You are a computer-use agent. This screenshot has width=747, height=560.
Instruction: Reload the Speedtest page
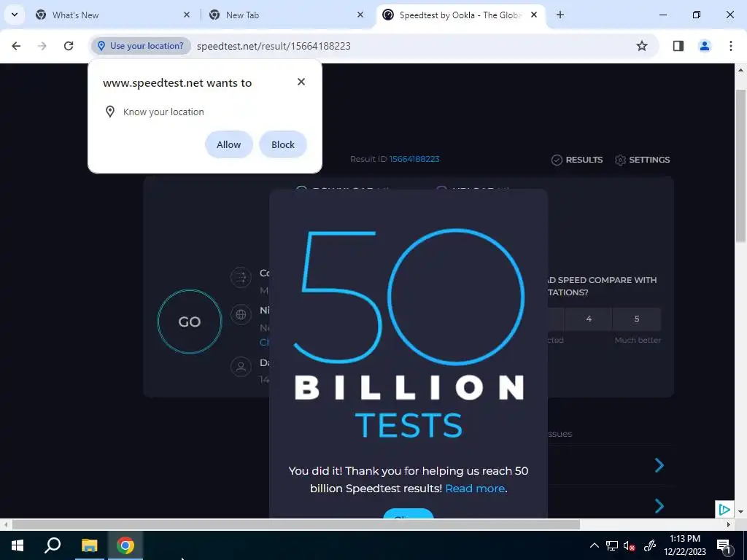coord(69,46)
